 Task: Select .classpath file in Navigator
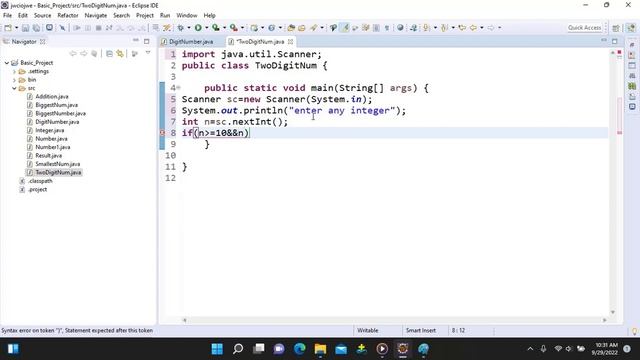click(40, 181)
